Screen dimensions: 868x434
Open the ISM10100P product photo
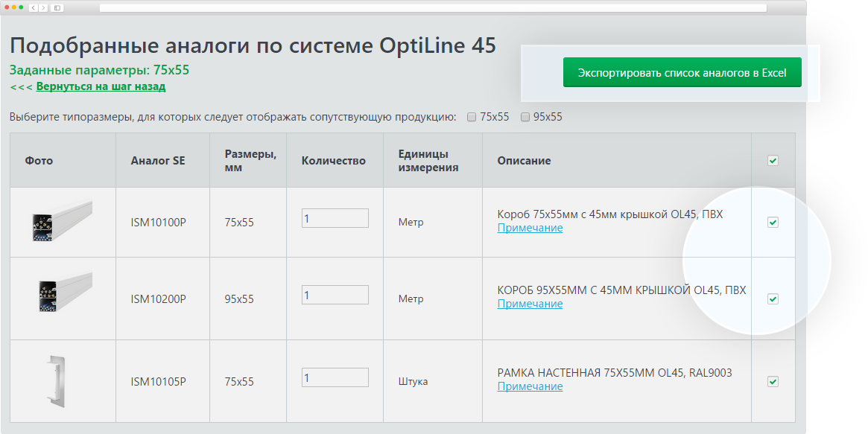pos(62,222)
